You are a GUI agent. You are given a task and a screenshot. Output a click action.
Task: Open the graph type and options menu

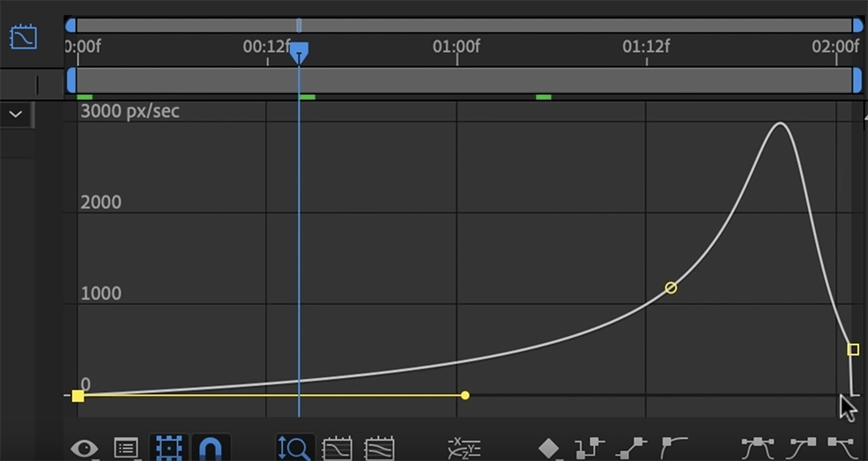pos(126,449)
